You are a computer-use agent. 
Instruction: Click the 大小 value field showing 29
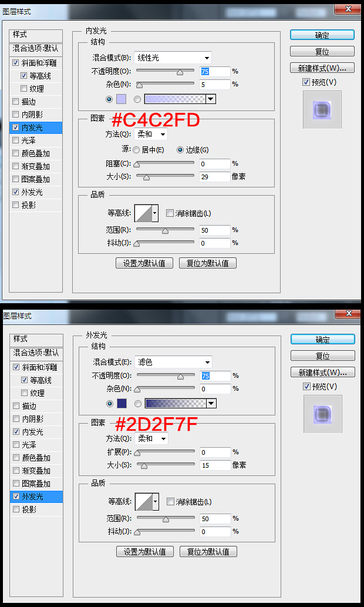(215, 176)
